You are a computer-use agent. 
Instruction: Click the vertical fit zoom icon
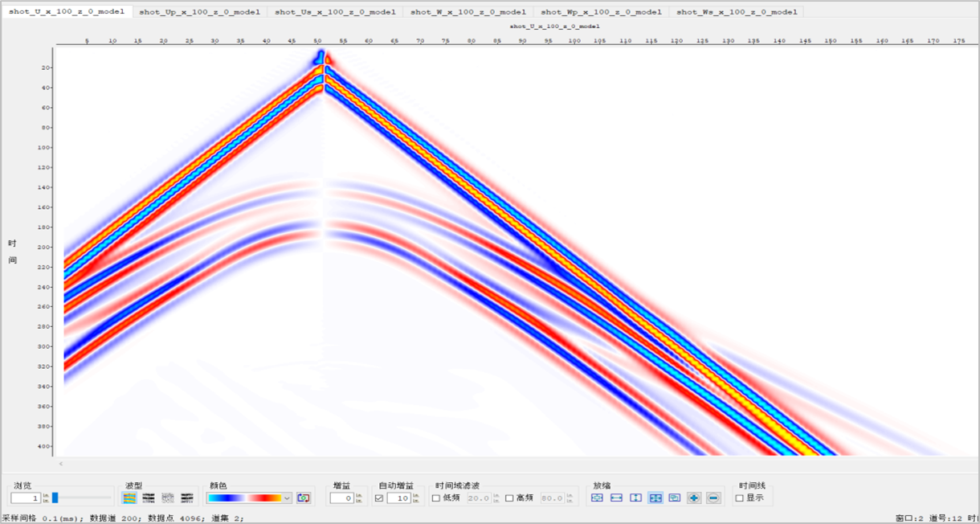coord(635,498)
